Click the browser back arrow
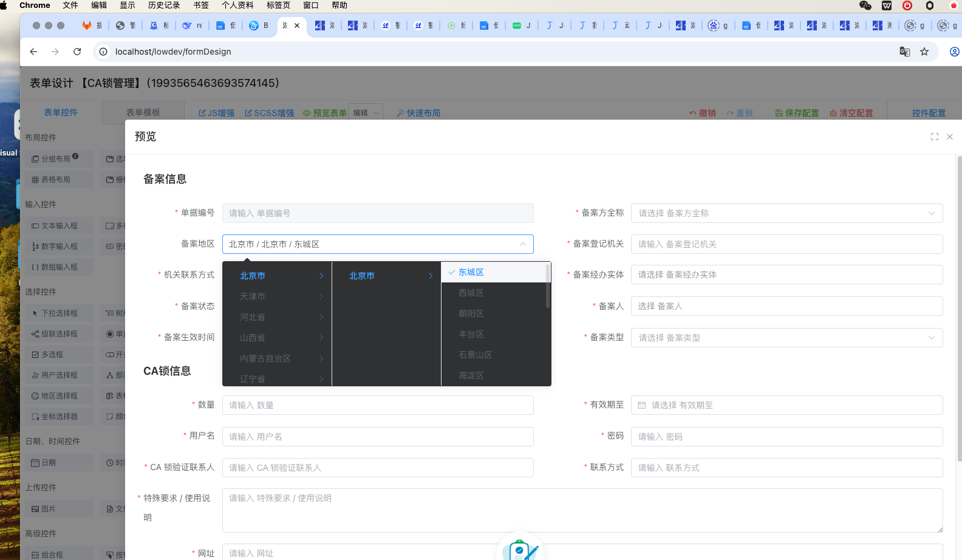This screenshot has height=560, width=962. point(33,52)
